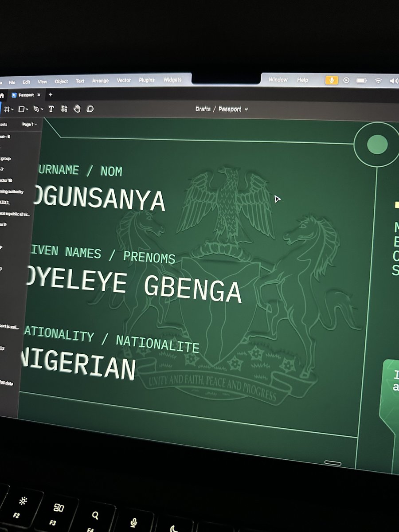Click the Now Playing menu bar icon

346,80
